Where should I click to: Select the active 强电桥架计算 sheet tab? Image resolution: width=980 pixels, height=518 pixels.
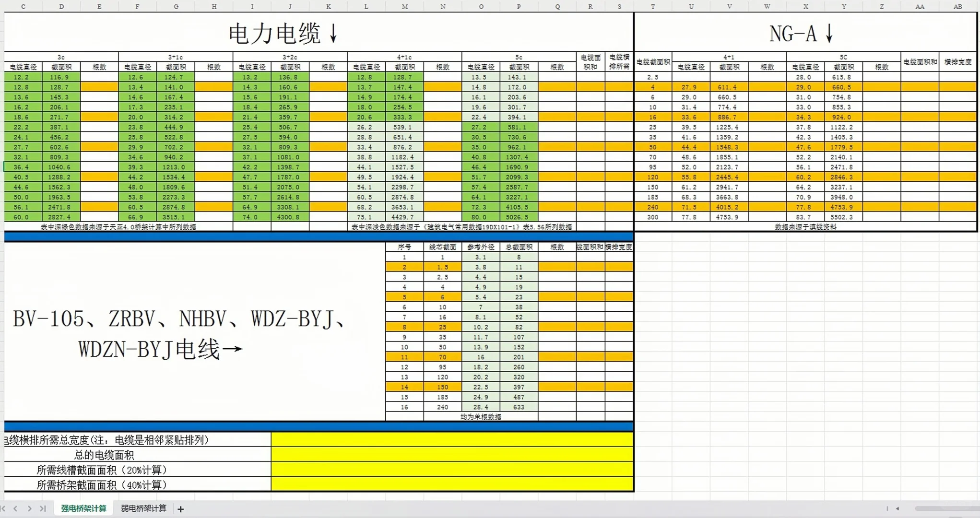(83, 508)
